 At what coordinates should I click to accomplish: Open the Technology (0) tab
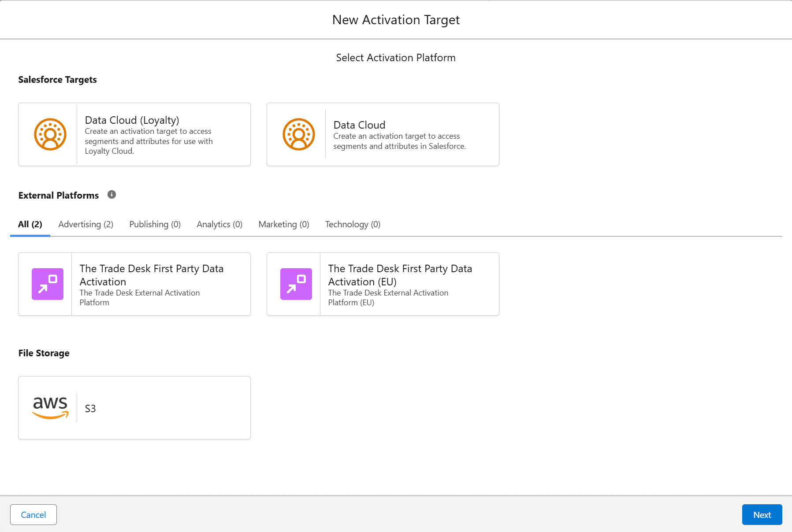coord(353,224)
